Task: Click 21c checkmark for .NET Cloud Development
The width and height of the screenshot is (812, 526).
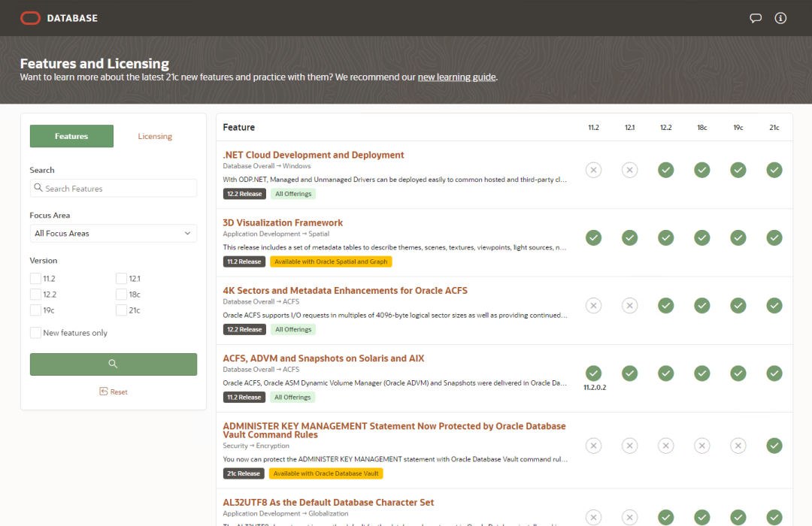Action: pos(774,170)
